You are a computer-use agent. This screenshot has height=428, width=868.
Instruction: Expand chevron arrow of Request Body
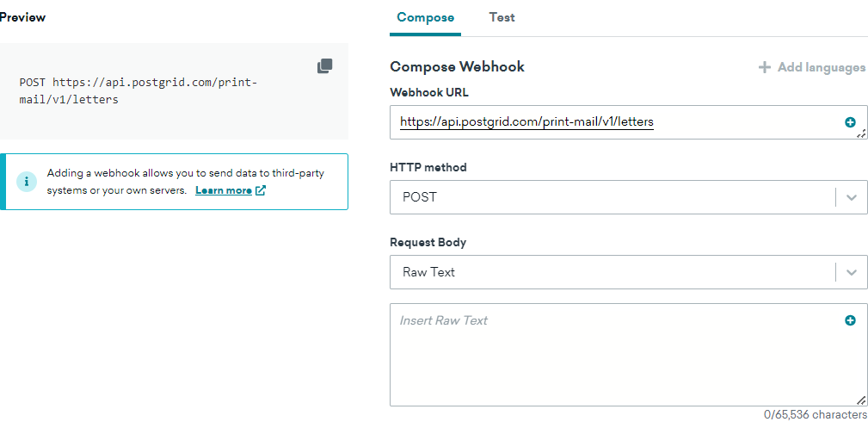tap(851, 272)
